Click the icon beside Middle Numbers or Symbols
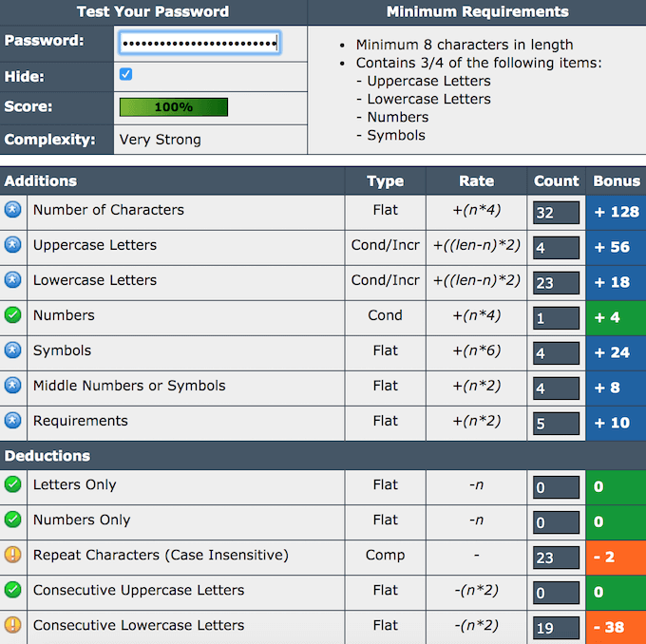Screen dimensions: 646x644 tap(13, 386)
